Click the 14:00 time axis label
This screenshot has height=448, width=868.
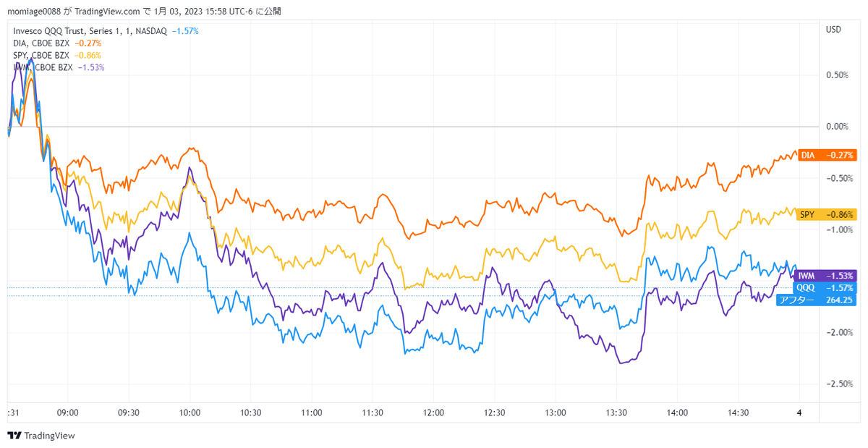tap(677, 413)
